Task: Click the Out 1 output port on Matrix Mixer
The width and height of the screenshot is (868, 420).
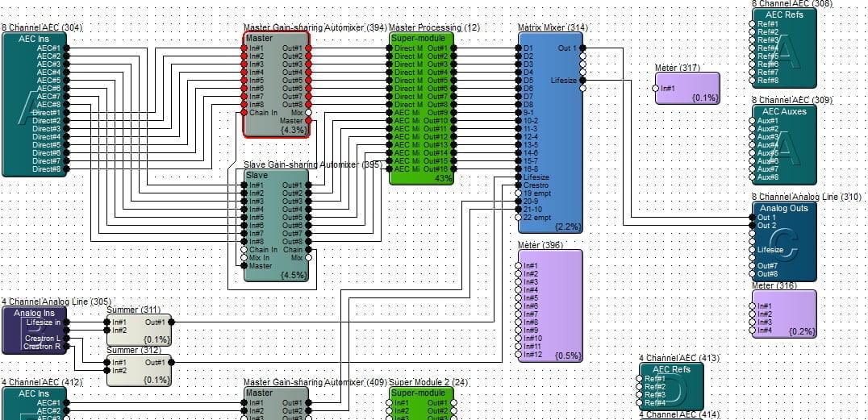Action: tap(582, 48)
